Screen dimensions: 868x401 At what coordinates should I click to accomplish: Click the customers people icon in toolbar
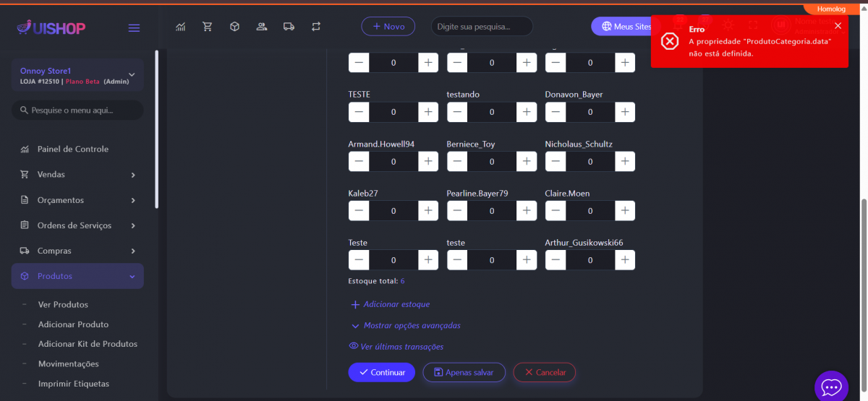point(261,27)
